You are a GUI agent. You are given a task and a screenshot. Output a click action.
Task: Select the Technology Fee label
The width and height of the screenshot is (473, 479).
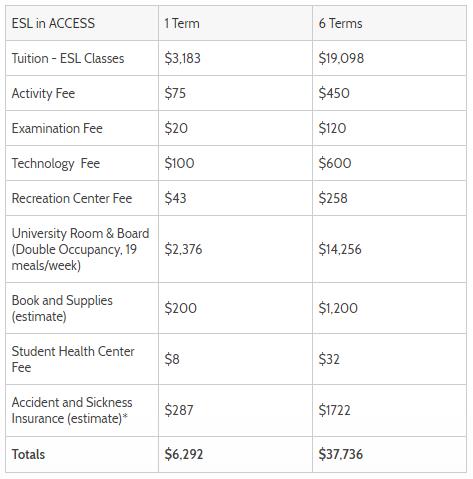(x=56, y=163)
